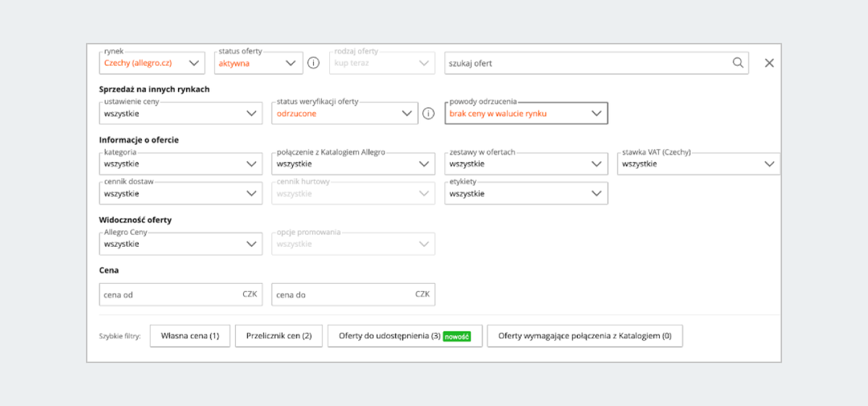
Task: Click info icon beside status weryfikacji oferty
Action: click(428, 114)
